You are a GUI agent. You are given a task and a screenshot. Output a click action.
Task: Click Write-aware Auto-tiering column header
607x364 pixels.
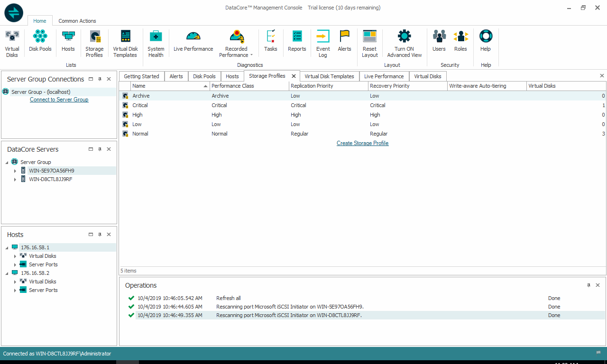point(487,86)
